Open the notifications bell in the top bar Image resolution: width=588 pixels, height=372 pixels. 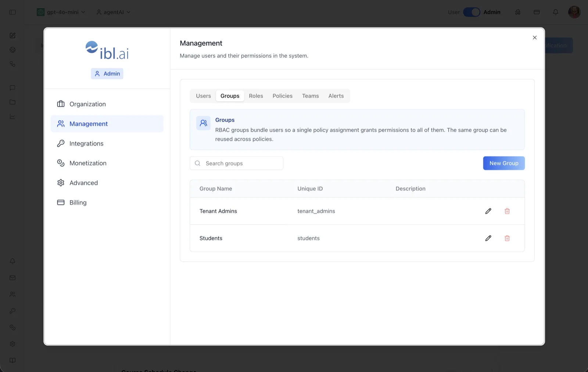coord(556,12)
